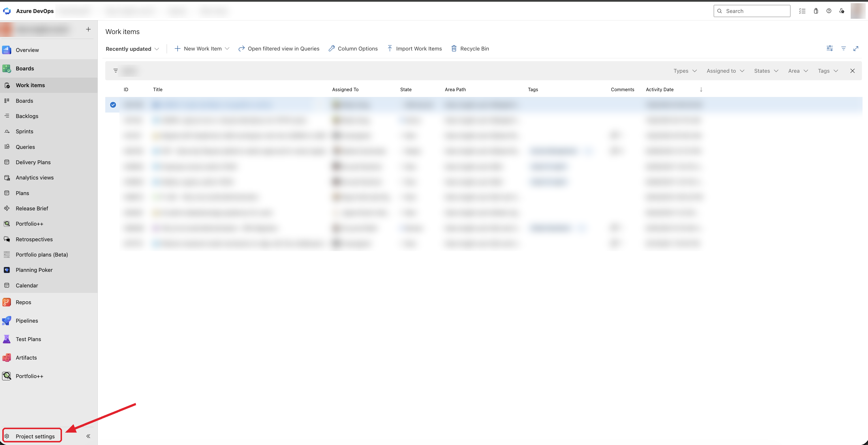Uncheck the selected first work item row
The image size is (868, 445).
pos(113,105)
